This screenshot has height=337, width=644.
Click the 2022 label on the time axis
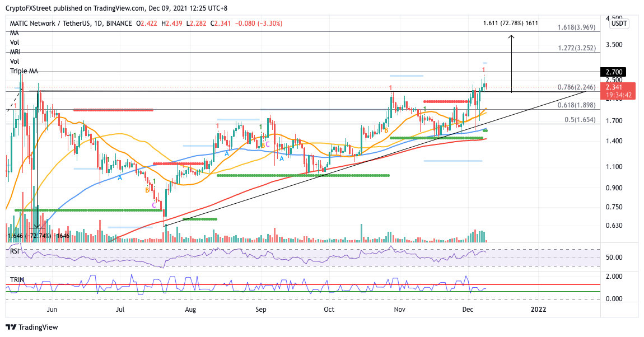(x=538, y=309)
